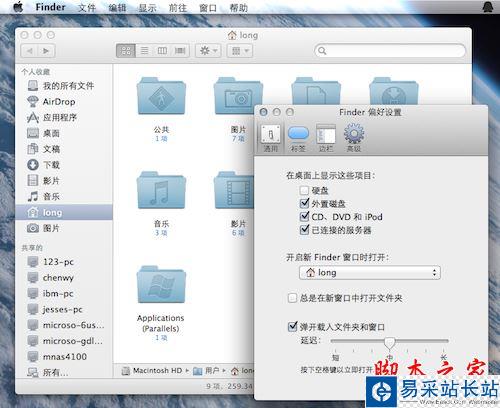Open the Apple menu
This screenshot has width=500, height=408.
[x=18, y=7]
